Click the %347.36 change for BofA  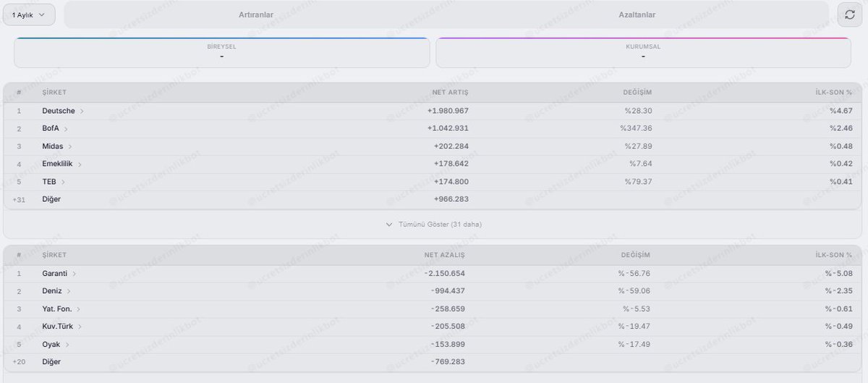point(636,129)
